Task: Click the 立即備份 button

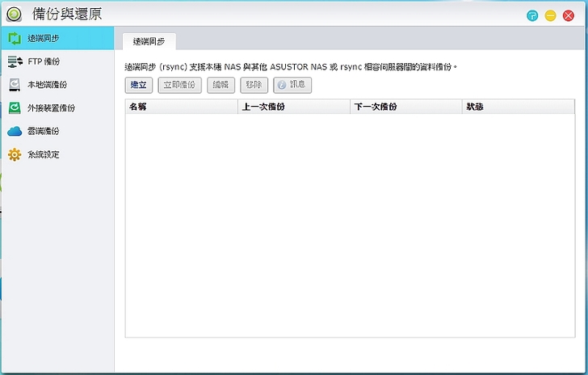Action: 179,85
